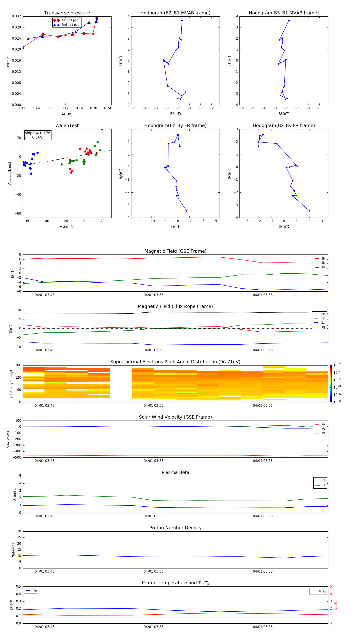Image resolution: width=351 pixels, height=644 pixels.
Task: Click the 'Tp(10^6K)' y-axis label
Action: (12, 605)
